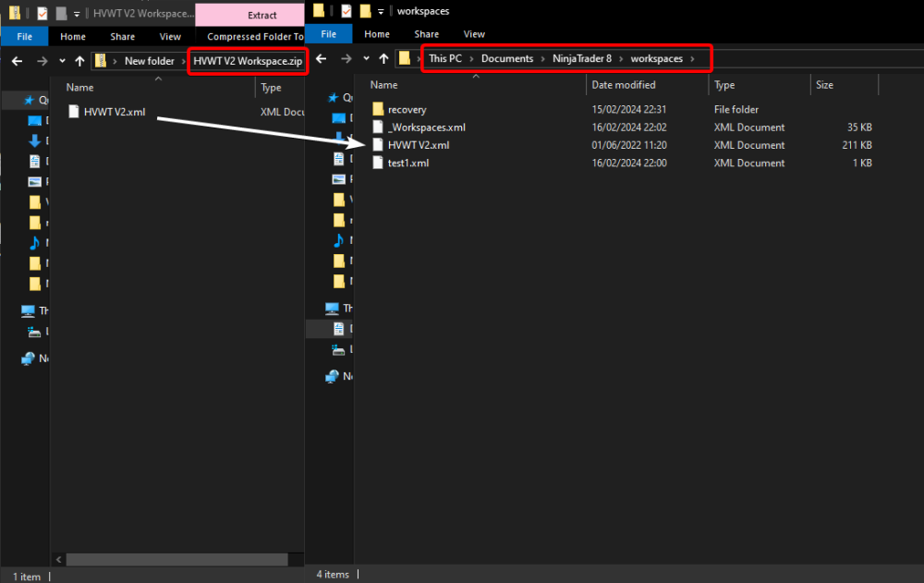Click the recovery folder icon
This screenshot has width=924, height=583.
(377, 109)
